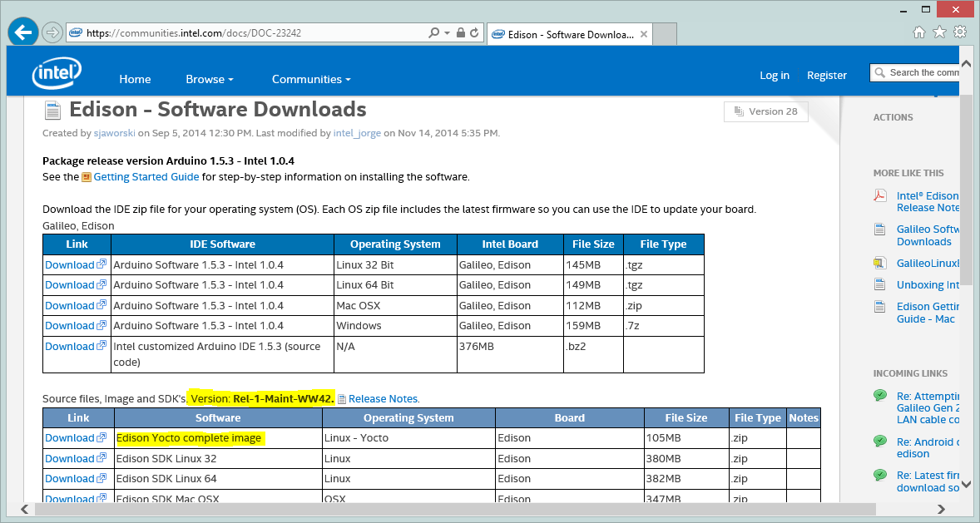
Task: Click the site search magnifier icon
Action: [880, 73]
